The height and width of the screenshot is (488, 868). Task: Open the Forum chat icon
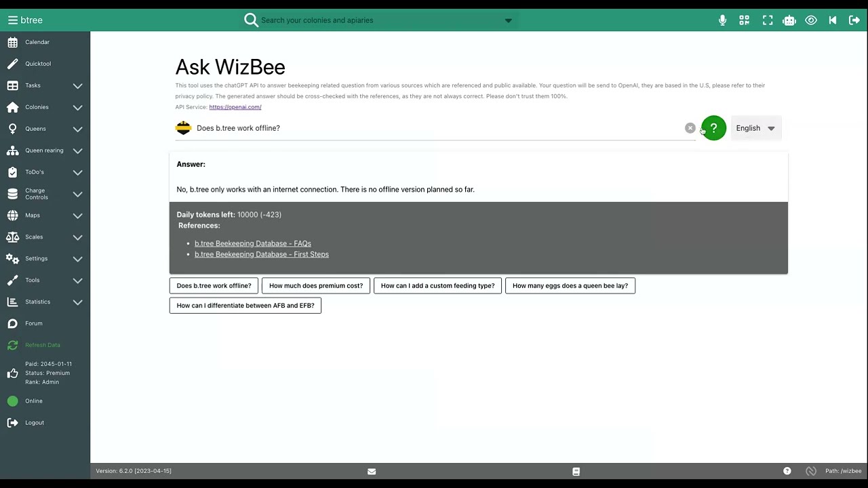(12, 323)
